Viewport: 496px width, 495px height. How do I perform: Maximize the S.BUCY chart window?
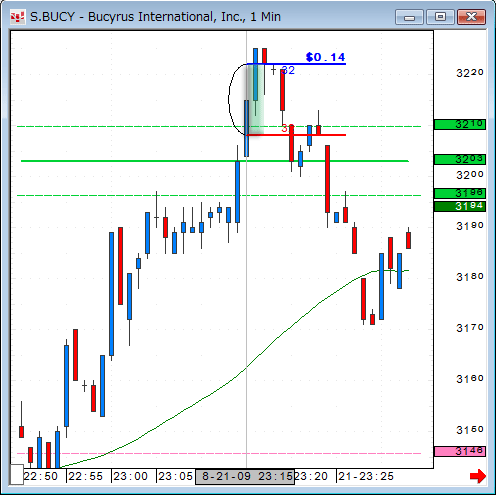tap(440, 17)
